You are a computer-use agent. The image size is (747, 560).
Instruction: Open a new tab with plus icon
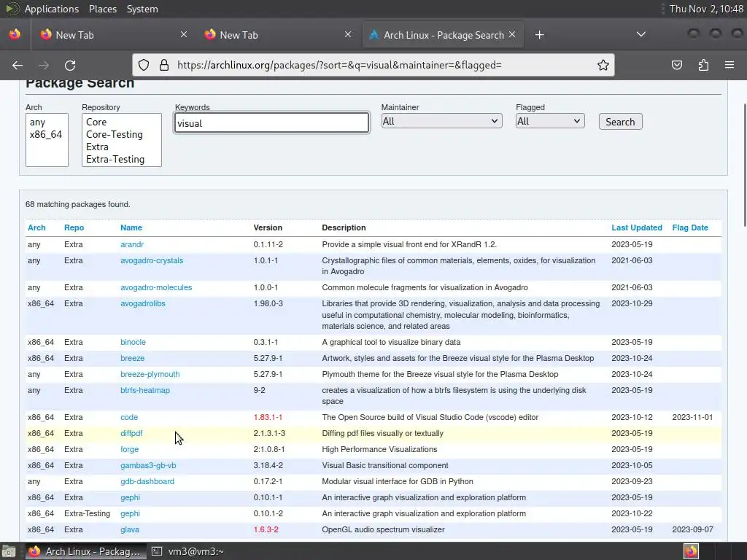coord(539,35)
